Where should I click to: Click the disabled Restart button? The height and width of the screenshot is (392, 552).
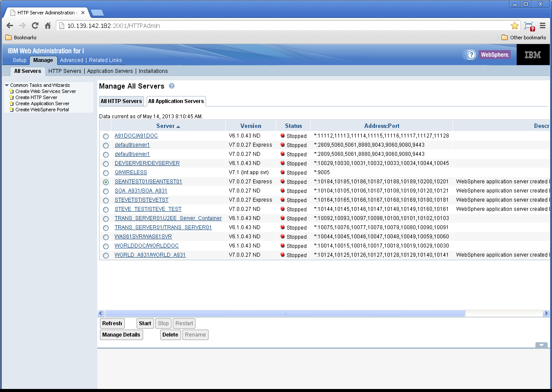(184, 323)
